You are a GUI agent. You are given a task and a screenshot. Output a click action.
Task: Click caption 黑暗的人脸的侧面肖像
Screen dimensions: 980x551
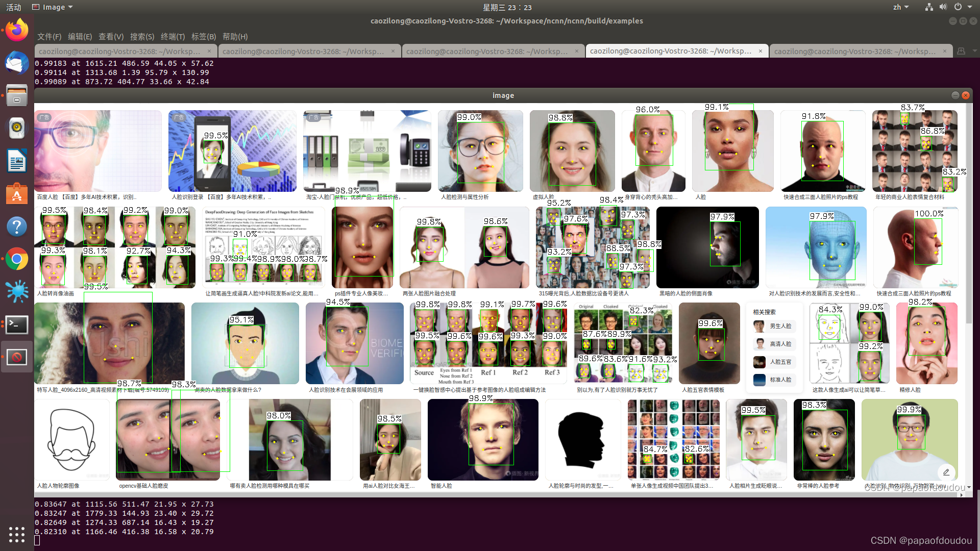pyautogui.click(x=685, y=293)
